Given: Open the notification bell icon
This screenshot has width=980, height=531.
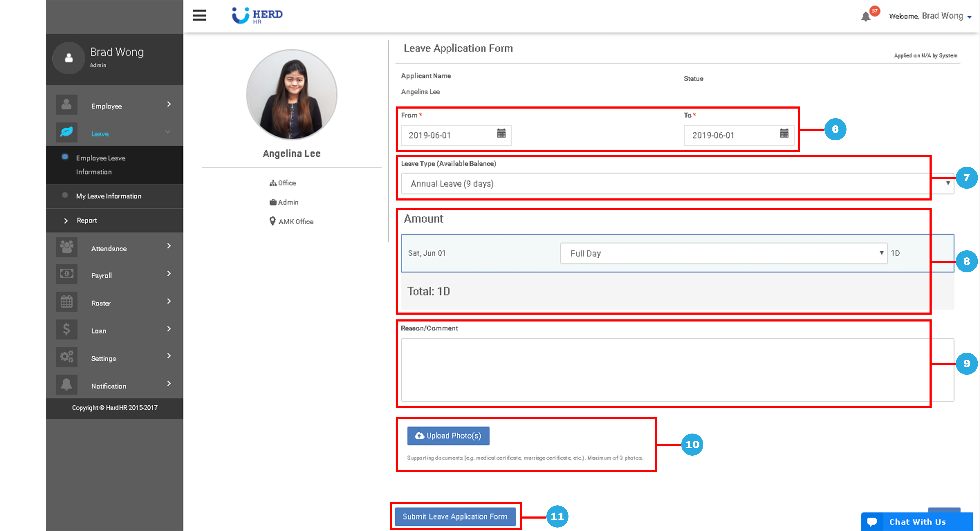Looking at the screenshot, I should tap(865, 17).
